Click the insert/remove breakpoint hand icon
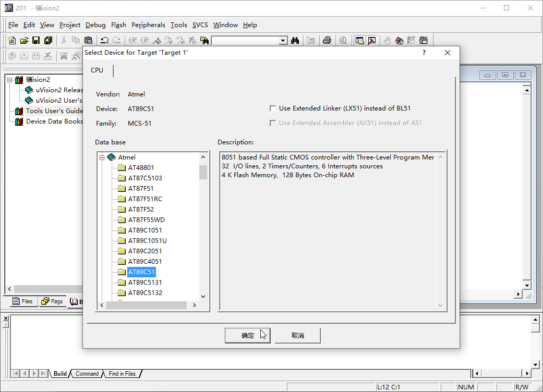Screen dimensions: 543x392 387,41
